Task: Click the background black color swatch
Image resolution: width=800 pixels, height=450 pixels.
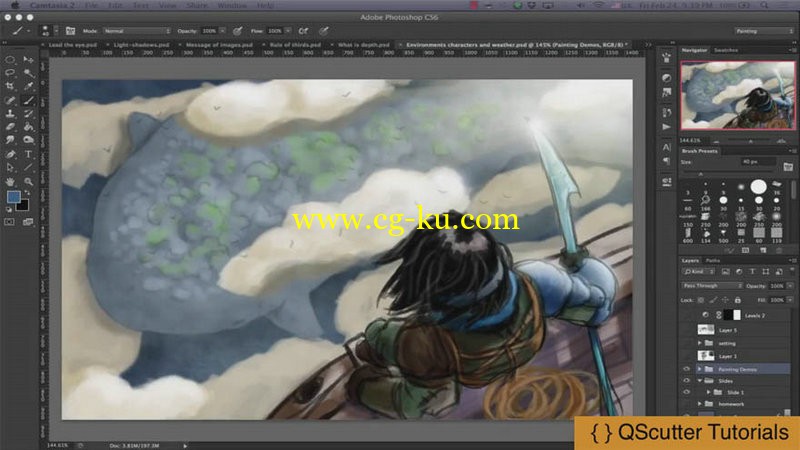Action: tap(23, 206)
